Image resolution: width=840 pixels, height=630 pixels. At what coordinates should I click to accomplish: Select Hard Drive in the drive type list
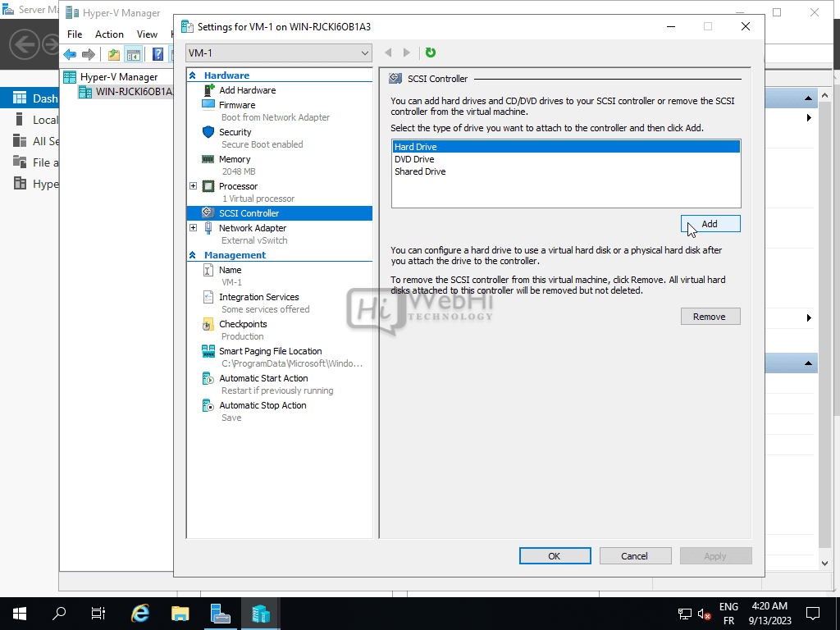click(x=566, y=147)
